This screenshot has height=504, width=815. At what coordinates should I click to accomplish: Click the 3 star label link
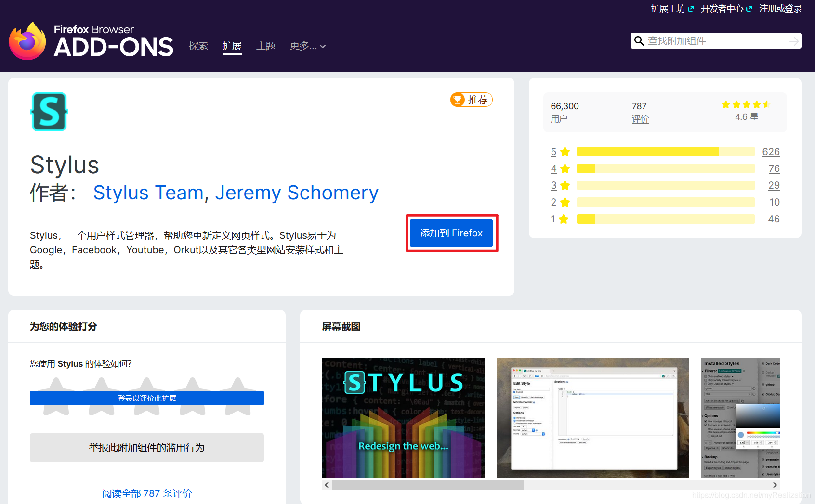[x=554, y=185]
